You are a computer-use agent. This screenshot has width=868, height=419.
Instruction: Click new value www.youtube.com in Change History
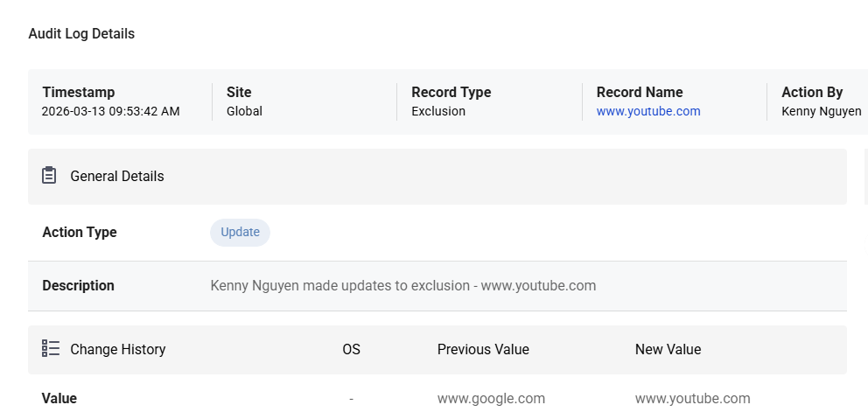pyautogui.click(x=692, y=399)
